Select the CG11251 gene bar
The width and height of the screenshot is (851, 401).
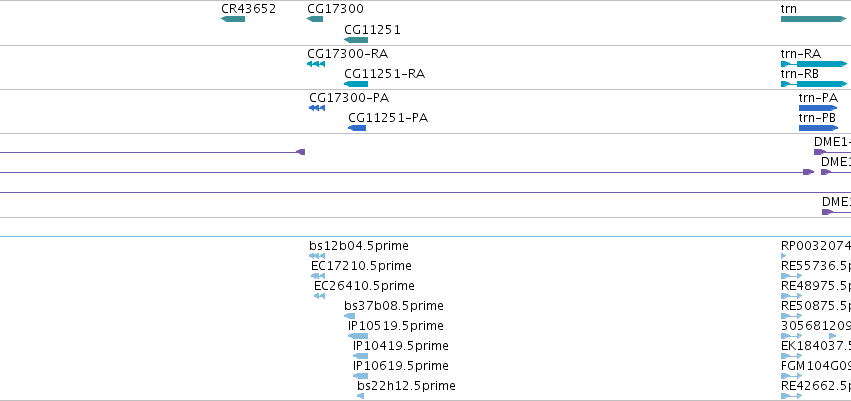(356, 40)
